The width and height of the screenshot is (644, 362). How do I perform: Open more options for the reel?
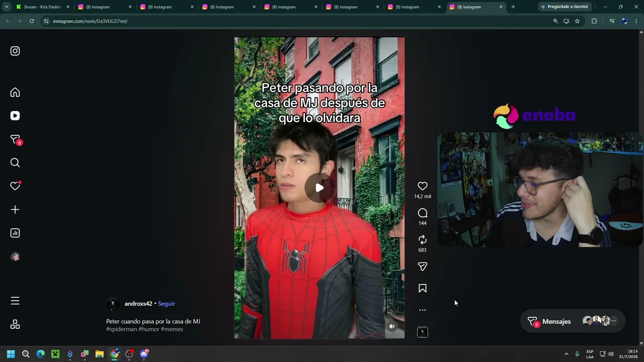point(423,310)
